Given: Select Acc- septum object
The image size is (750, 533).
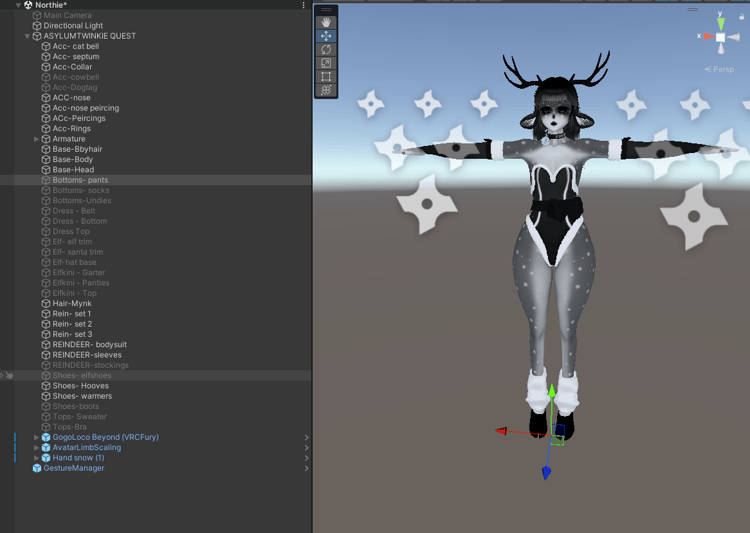Looking at the screenshot, I should click(x=76, y=56).
